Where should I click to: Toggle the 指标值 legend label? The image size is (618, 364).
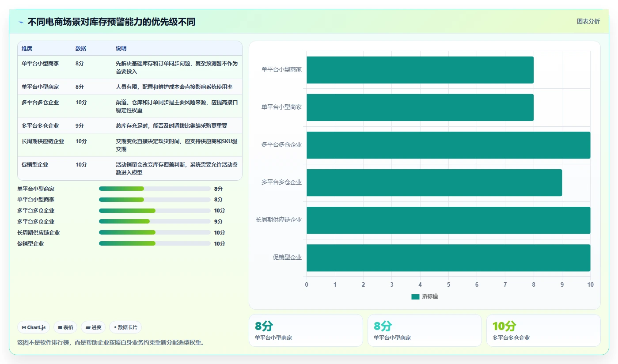pos(430,297)
